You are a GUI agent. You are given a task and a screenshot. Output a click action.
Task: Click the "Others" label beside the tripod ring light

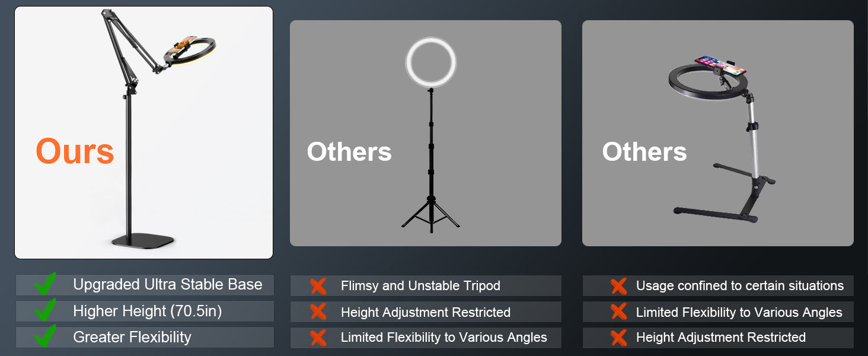[x=349, y=152]
